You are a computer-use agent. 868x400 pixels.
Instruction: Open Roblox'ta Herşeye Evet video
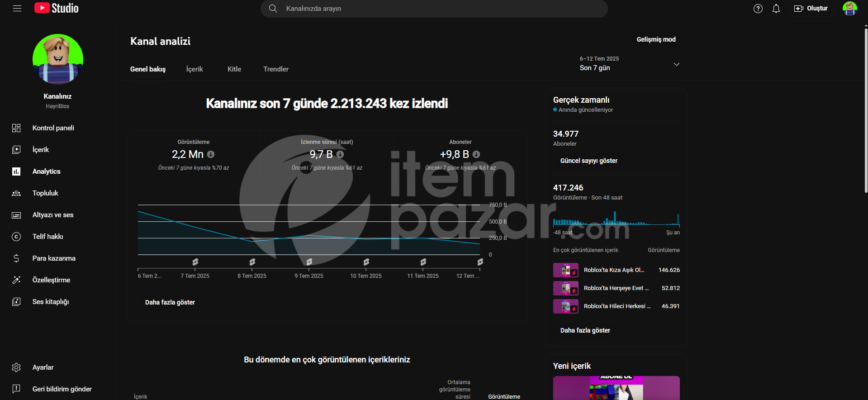click(616, 288)
